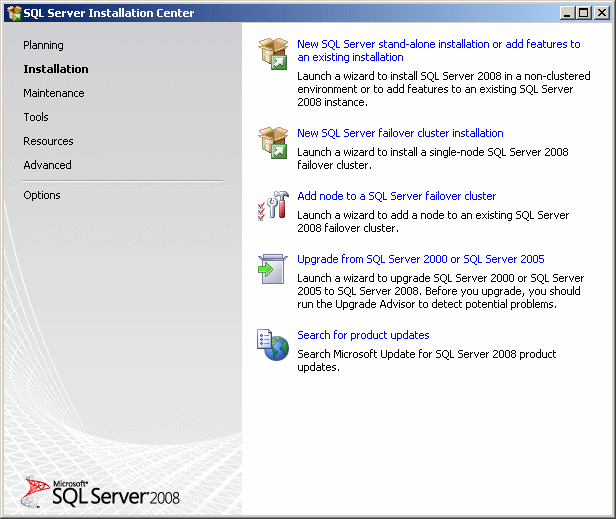
Task: Click text 'Launch a wizard to install a single-node SQL Server 2008'
Action: coord(433,152)
